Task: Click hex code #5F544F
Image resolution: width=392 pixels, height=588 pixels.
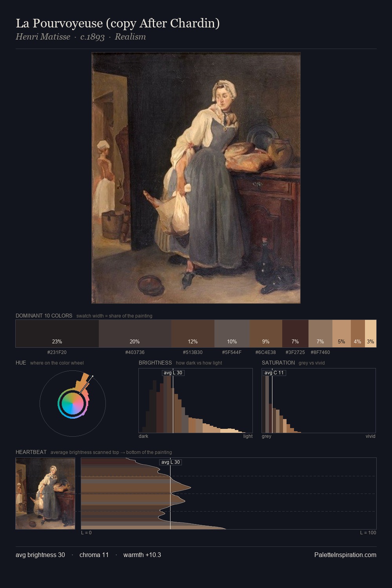Action: 232,352
